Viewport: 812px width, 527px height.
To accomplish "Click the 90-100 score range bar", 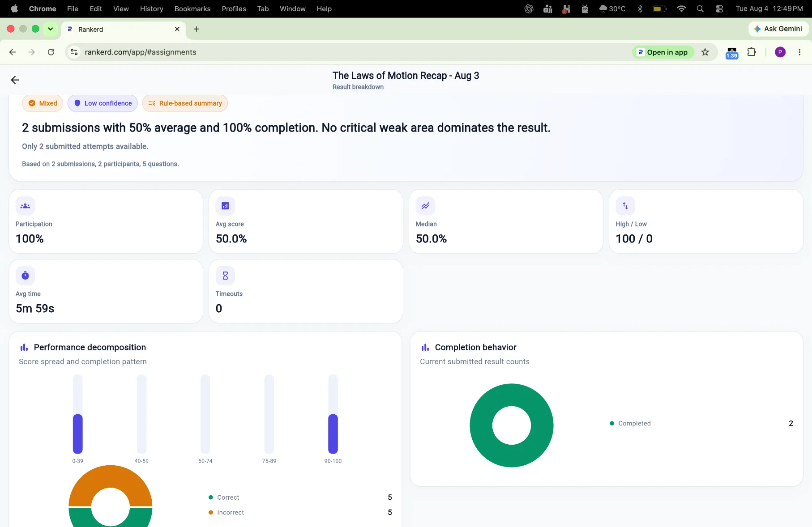I will (333, 414).
